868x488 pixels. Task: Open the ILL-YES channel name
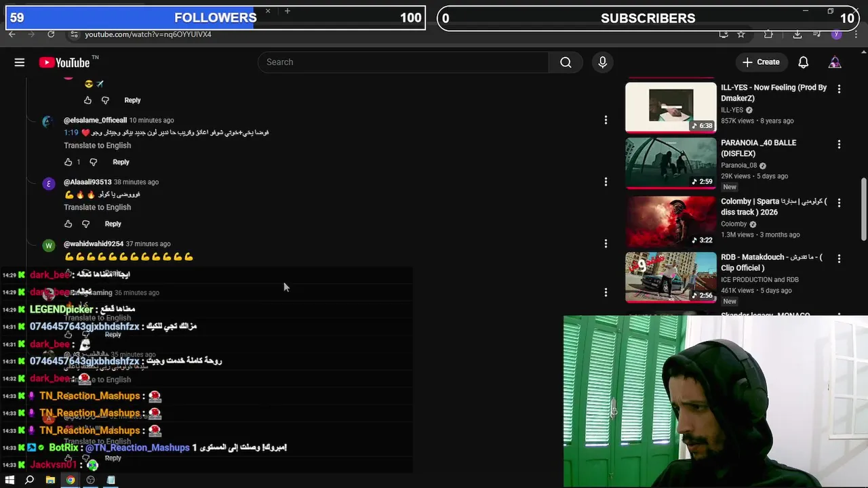(x=732, y=110)
